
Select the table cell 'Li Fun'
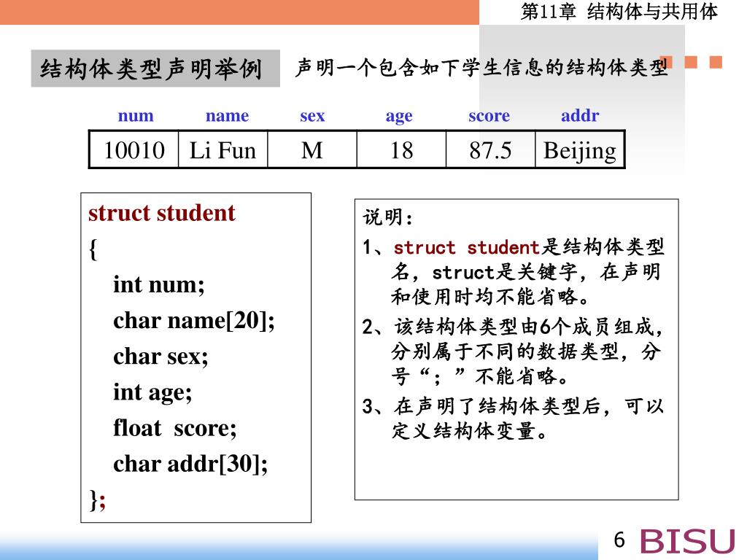[223, 150]
